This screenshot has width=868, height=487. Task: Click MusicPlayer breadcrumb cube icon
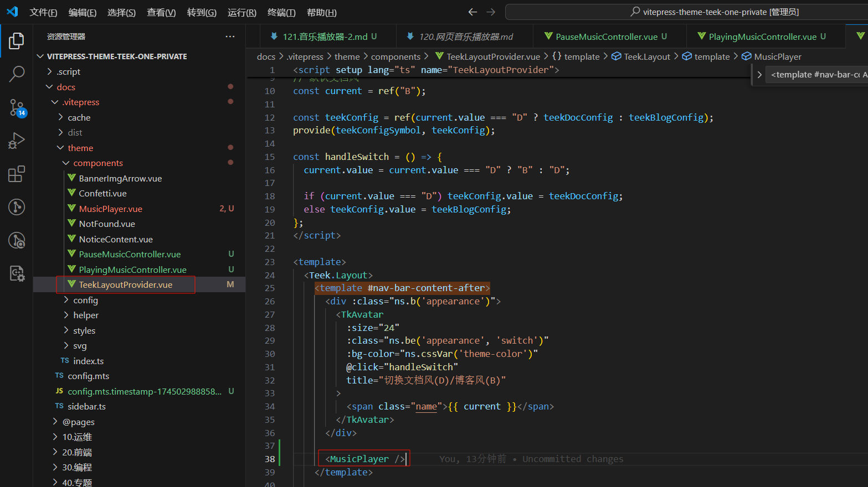point(747,56)
